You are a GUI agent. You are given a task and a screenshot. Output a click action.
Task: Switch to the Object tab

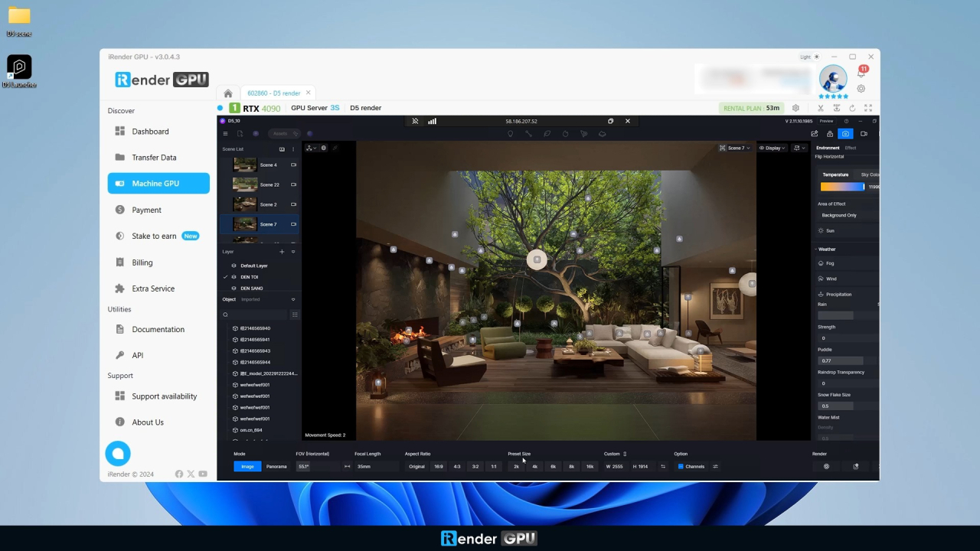229,299
